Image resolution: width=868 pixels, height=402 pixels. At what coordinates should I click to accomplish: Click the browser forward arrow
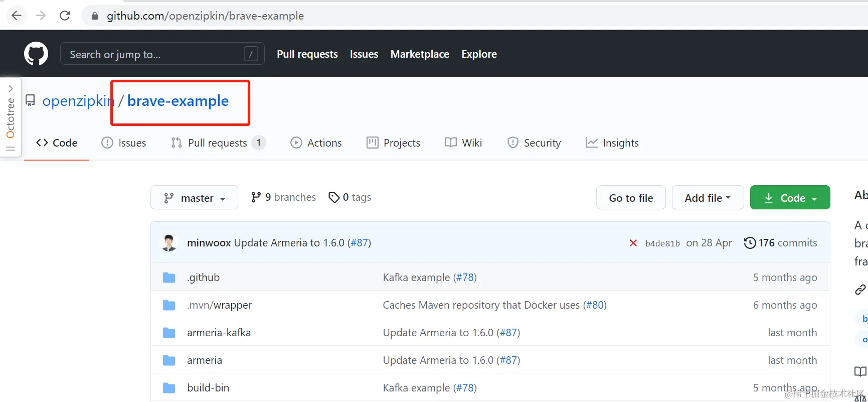[x=41, y=16]
